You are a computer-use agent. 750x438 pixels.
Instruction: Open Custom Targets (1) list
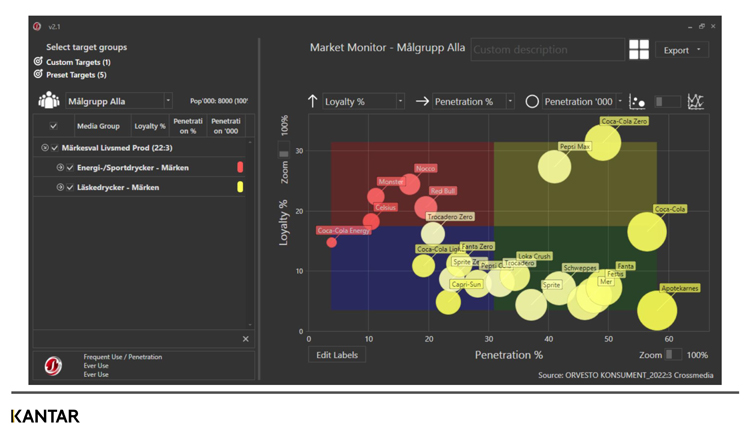point(78,62)
